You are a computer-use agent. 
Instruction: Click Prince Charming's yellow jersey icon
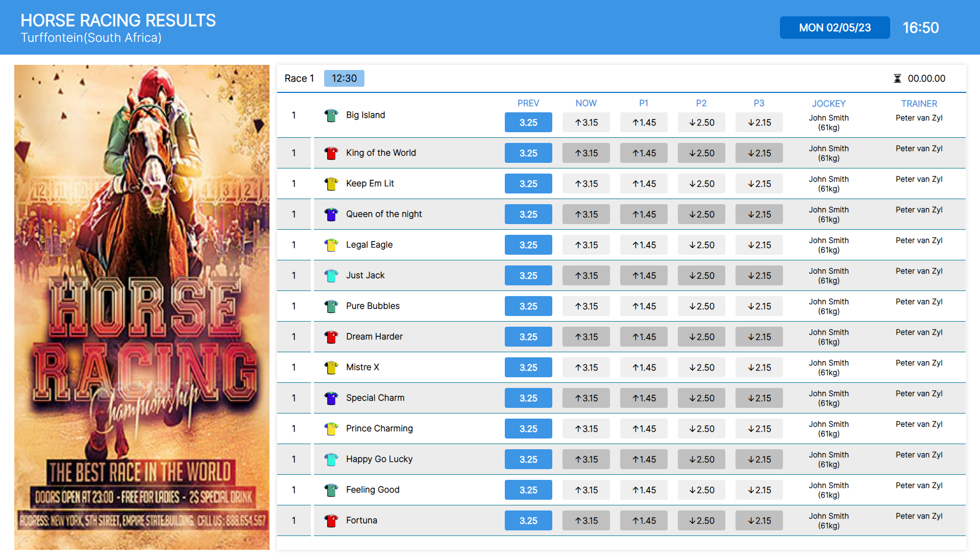331,429
